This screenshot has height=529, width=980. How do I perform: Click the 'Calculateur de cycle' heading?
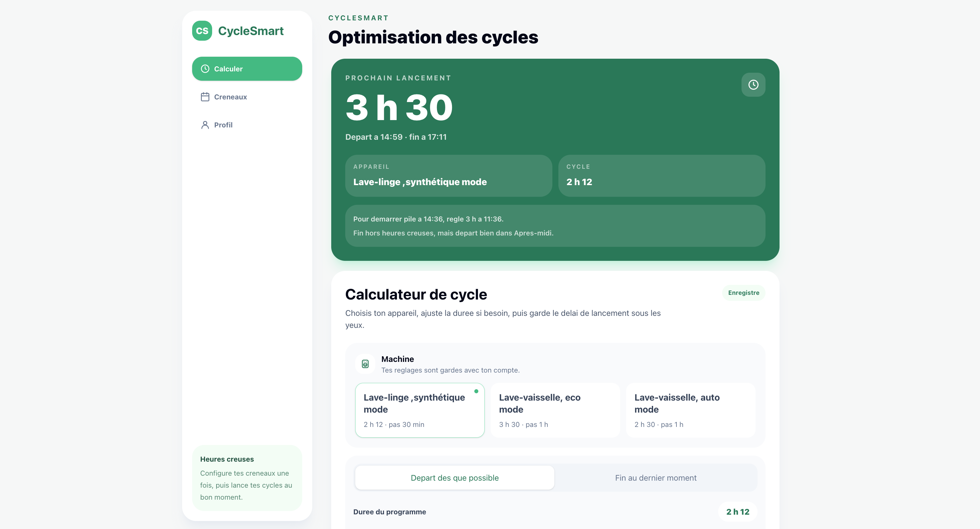coord(416,295)
